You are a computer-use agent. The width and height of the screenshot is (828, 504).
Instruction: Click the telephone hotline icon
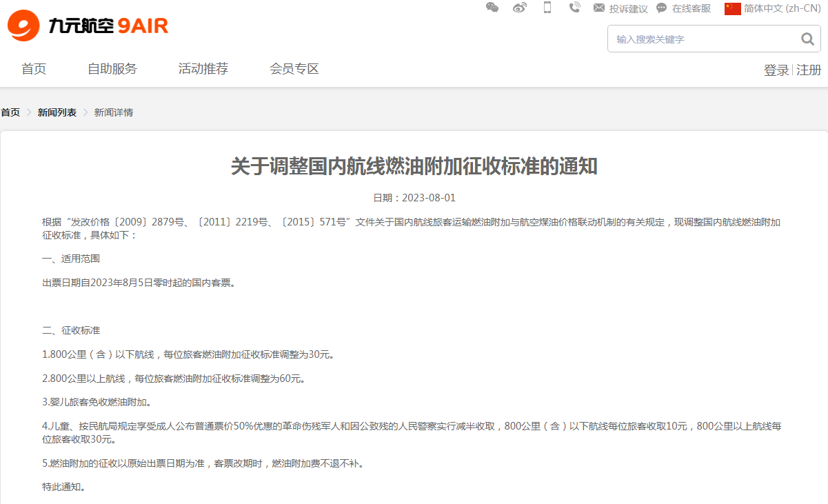(x=574, y=8)
